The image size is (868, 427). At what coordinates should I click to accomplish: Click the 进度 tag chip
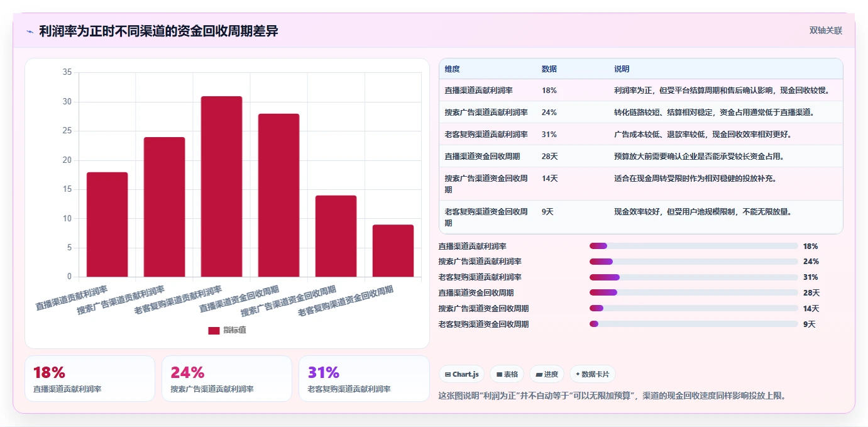[x=547, y=374]
